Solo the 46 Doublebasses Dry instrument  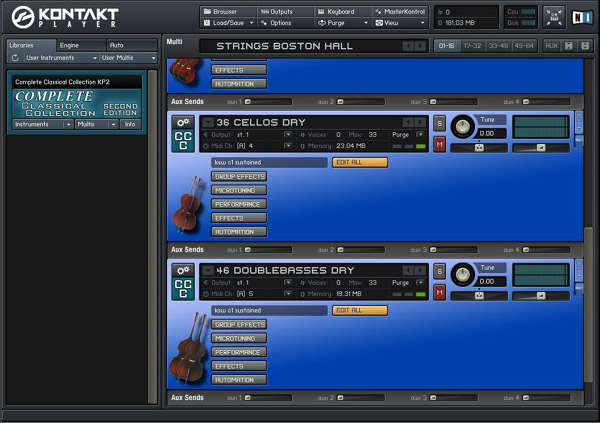tap(439, 271)
